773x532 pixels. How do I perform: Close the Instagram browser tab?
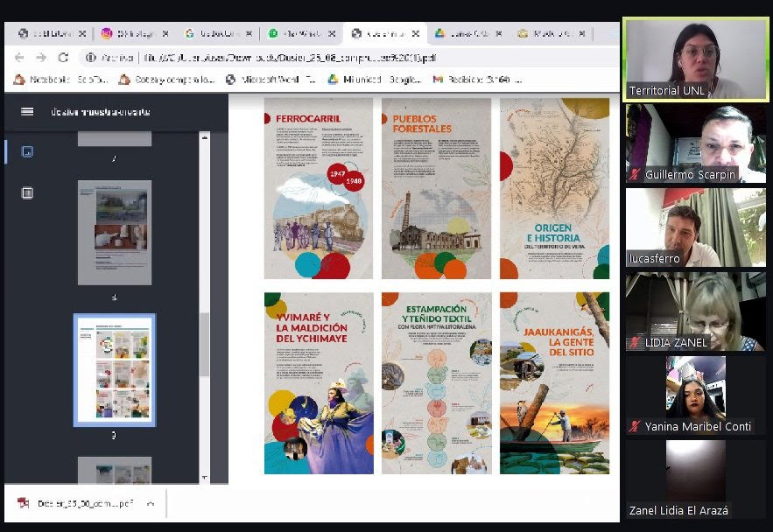click(x=165, y=34)
